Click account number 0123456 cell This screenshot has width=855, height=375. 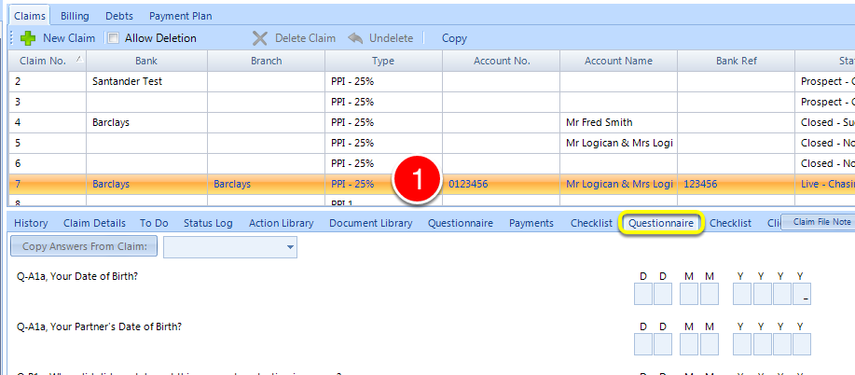[x=501, y=184]
